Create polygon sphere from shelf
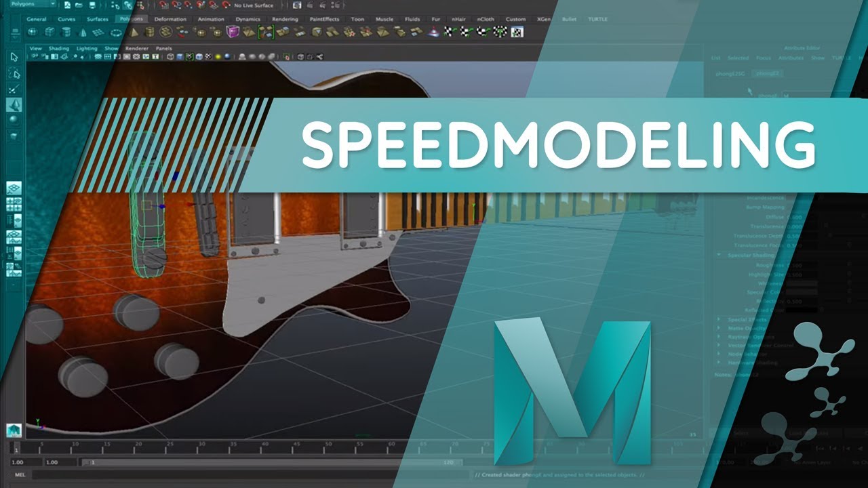The height and width of the screenshot is (488, 868). pyautogui.click(x=33, y=32)
